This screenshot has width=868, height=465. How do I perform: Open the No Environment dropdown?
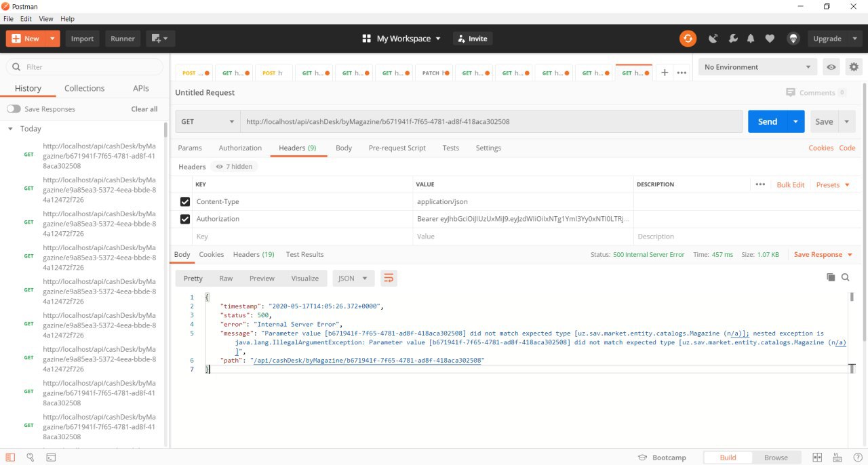tap(757, 67)
